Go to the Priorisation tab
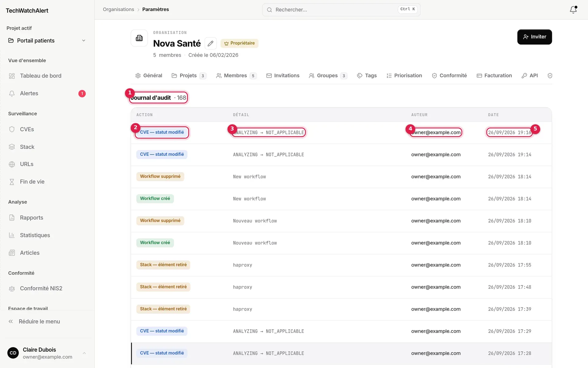 click(404, 76)
